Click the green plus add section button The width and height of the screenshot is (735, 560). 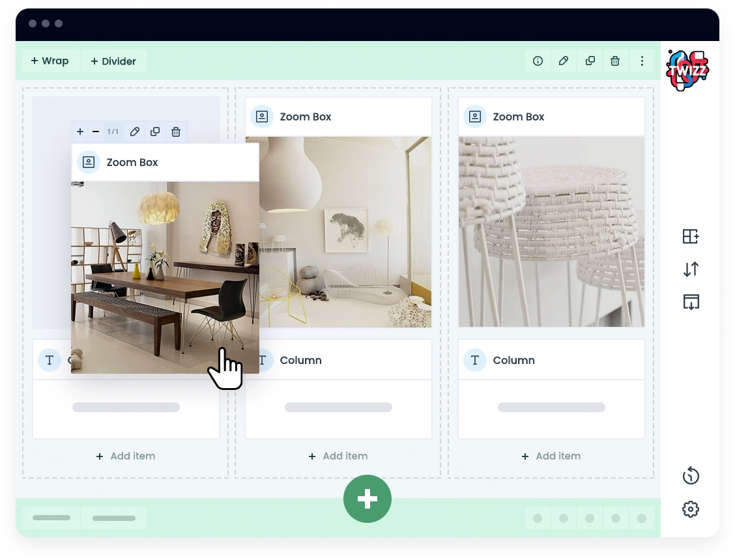[x=367, y=499]
